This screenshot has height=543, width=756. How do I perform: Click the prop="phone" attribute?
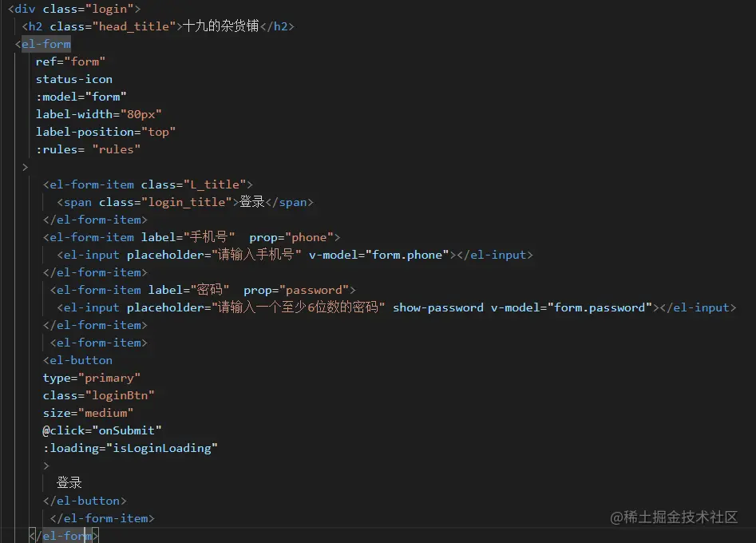(291, 237)
